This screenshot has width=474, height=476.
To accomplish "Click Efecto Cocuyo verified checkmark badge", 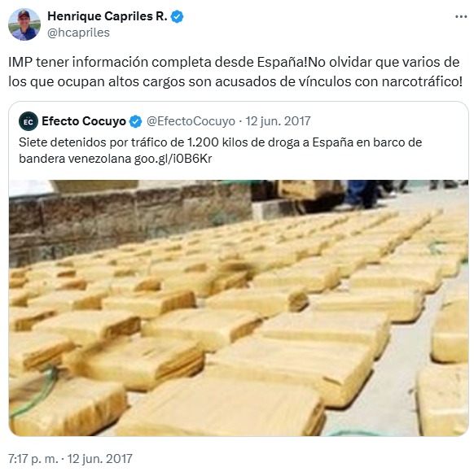I will tap(135, 121).
